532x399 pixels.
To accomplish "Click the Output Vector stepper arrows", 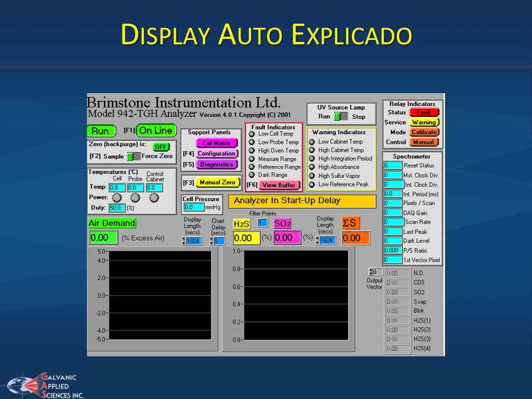I will 371,272.
